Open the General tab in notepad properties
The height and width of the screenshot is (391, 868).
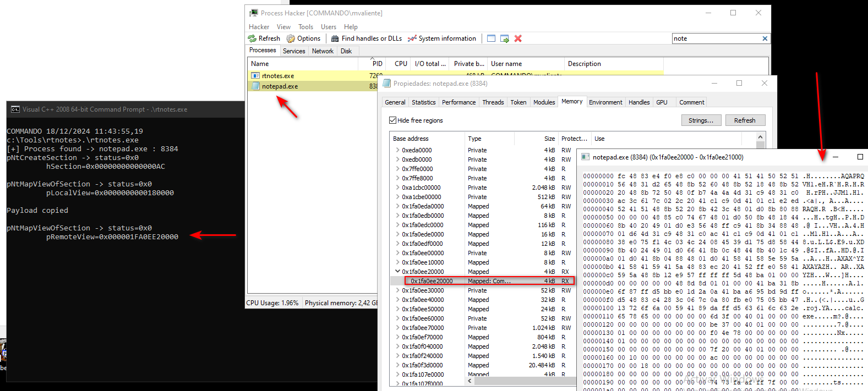395,102
